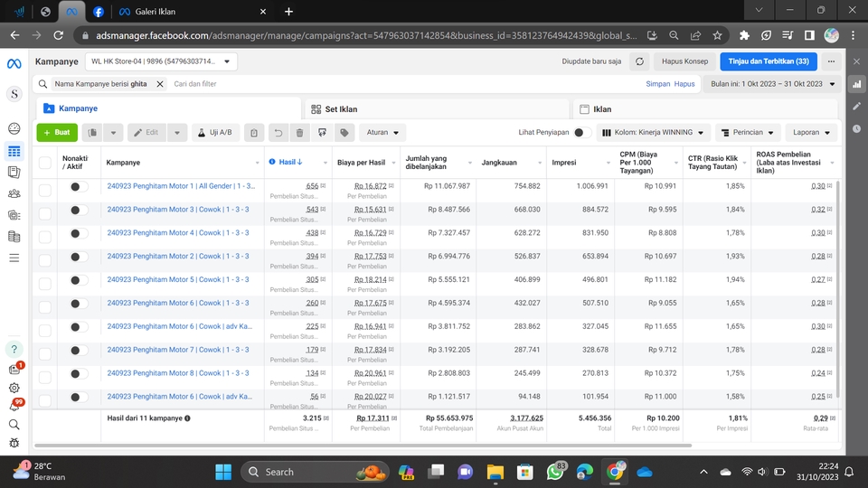Switch to the Set Iklan tab
Viewport: 868px width, 488px height.
click(437, 109)
